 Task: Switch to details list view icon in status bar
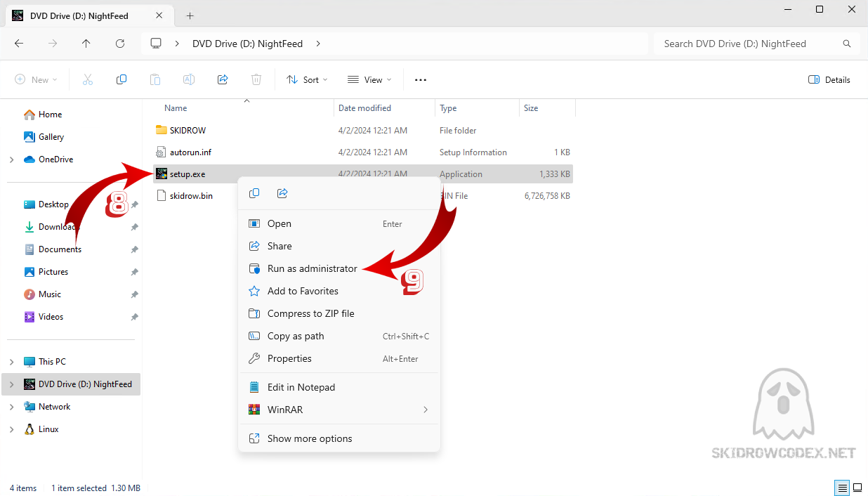(841, 488)
